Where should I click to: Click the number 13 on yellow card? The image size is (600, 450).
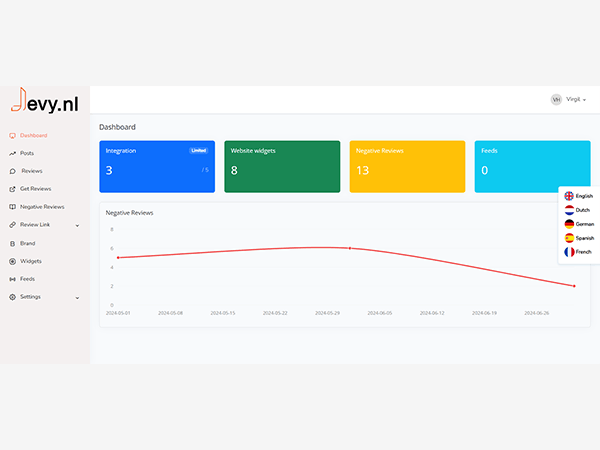click(362, 170)
